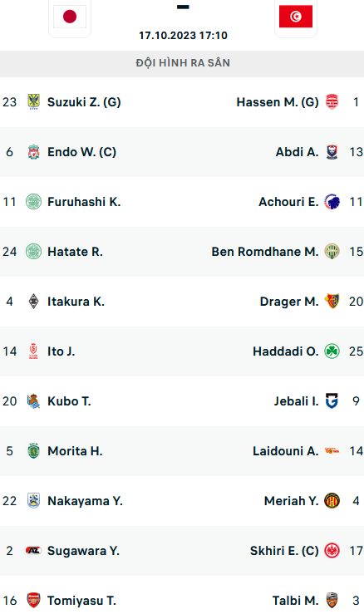Click the Union Berlin logo beside Laidouni A.

click(x=332, y=451)
